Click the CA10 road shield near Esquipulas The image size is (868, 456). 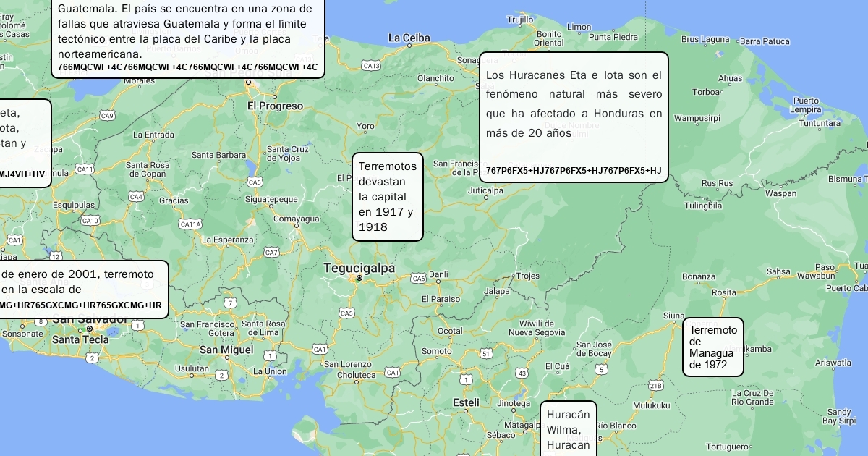point(90,221)
